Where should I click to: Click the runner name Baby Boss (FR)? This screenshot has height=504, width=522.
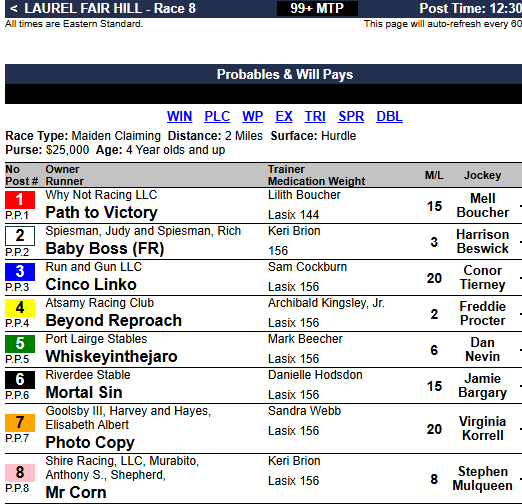pyautogui.click(x=105, y=249)
